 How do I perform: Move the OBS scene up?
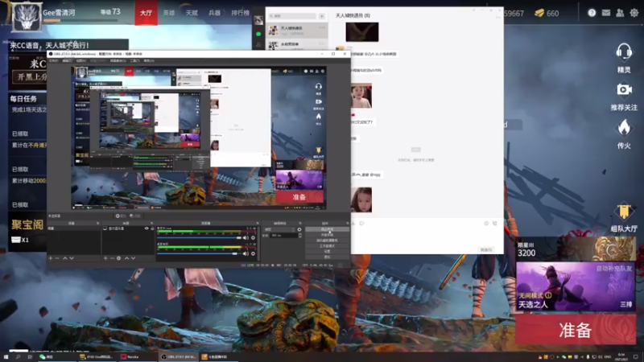point(64,258)
